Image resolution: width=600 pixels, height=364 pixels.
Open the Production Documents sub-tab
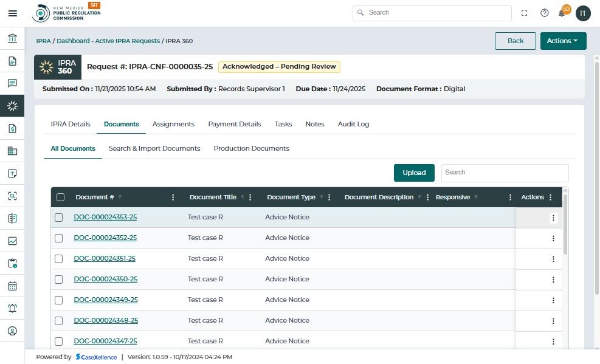tap(251, 148)
